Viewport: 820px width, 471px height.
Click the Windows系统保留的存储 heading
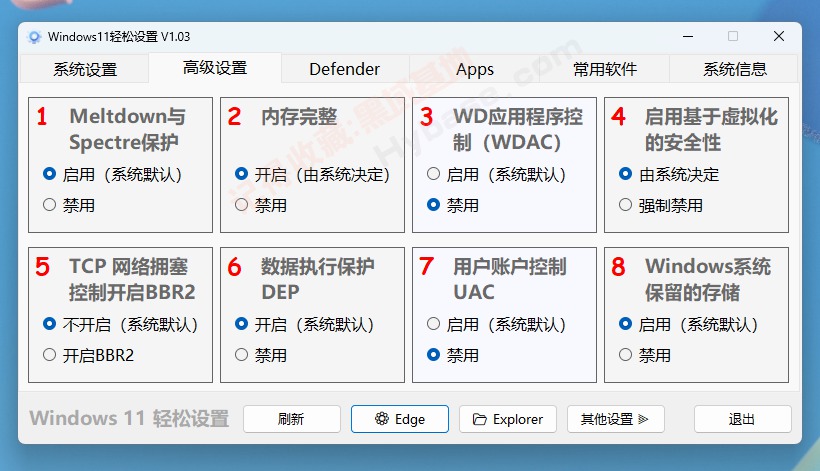tap(708, 279)
